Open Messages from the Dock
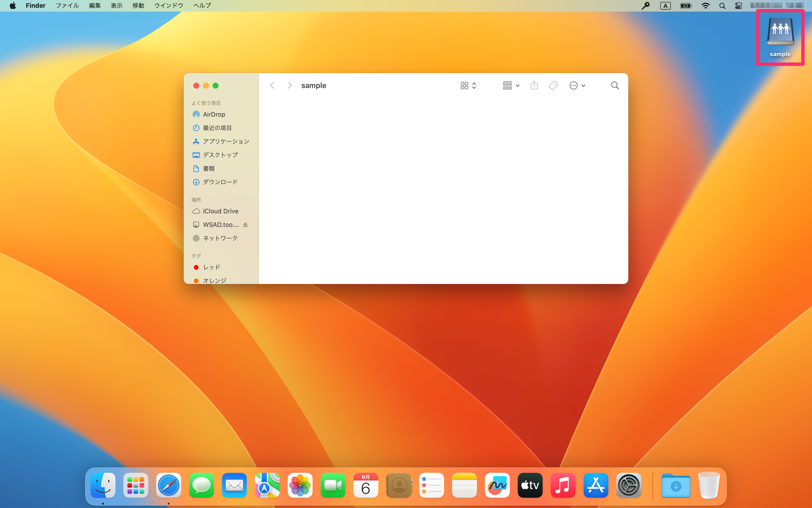812x508 pixels. [x=202, y=486]
